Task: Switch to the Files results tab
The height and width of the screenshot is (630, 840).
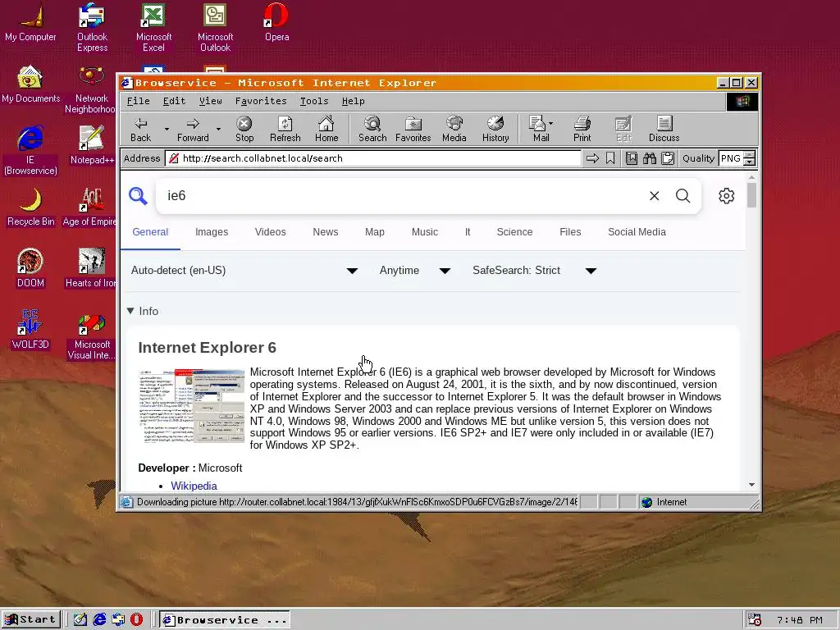Action: click(570, 232)
